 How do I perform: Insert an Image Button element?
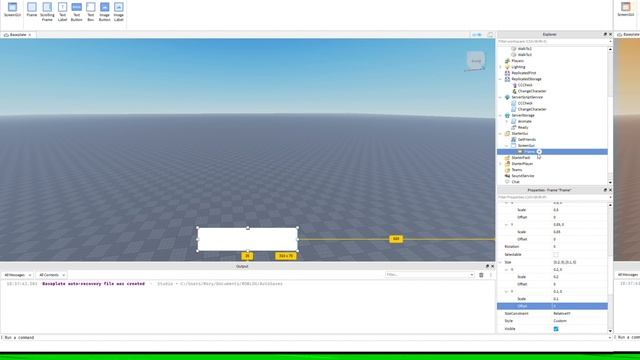tap(104, 11)
